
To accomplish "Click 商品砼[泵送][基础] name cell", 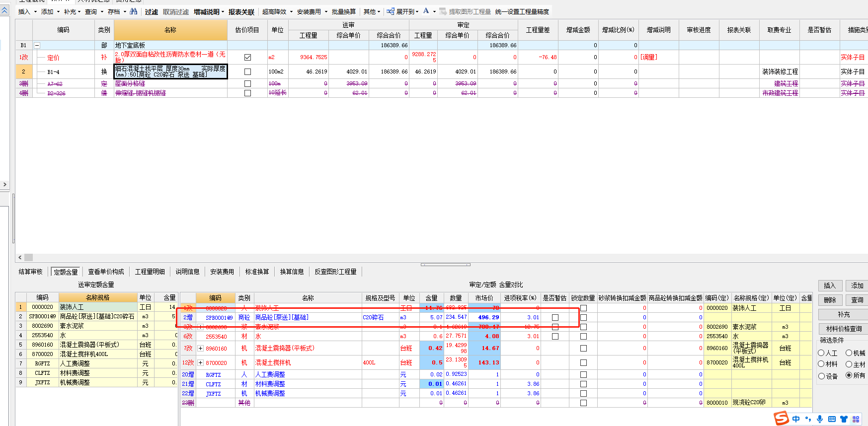I will (x=308, y=317).
